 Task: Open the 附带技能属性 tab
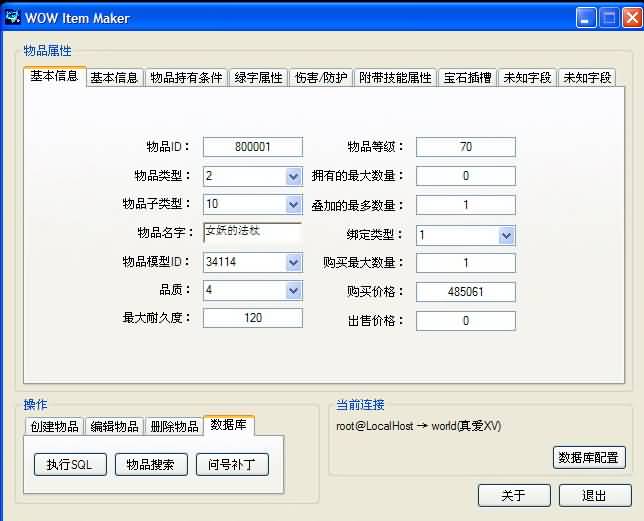pyautogui.click(x=395, y=78)
